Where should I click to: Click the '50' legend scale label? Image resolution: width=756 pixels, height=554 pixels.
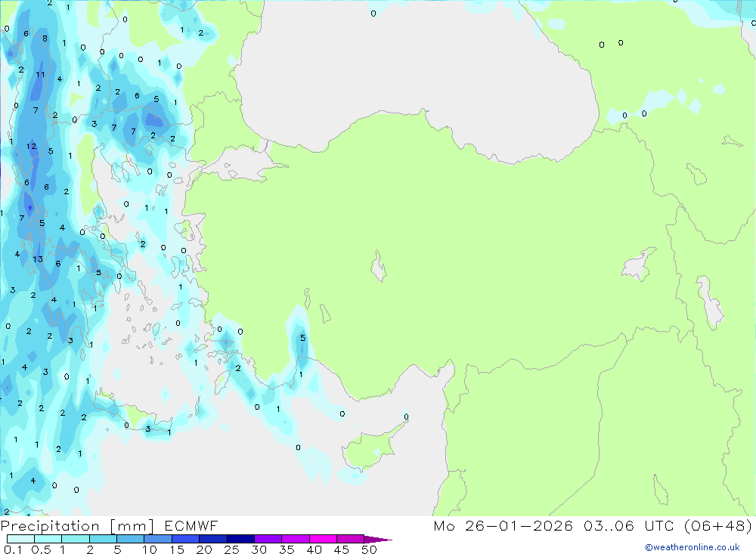pyautogui.click(x=370, y=549)
